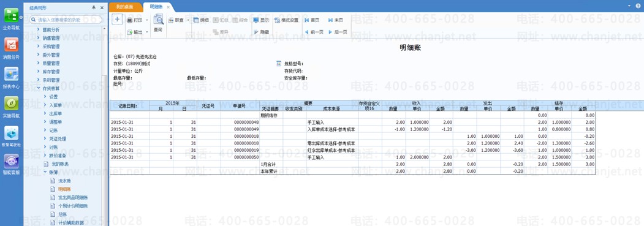644x226 pixels.
Task: Open 实施导航 sidebar icon
Action: click(x=11, y=107)
